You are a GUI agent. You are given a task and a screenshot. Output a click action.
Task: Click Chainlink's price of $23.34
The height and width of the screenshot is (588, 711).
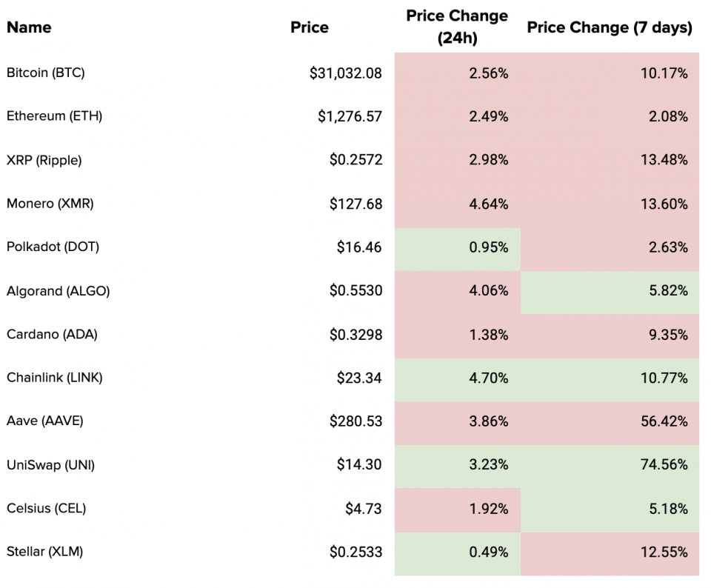[359, 378]
